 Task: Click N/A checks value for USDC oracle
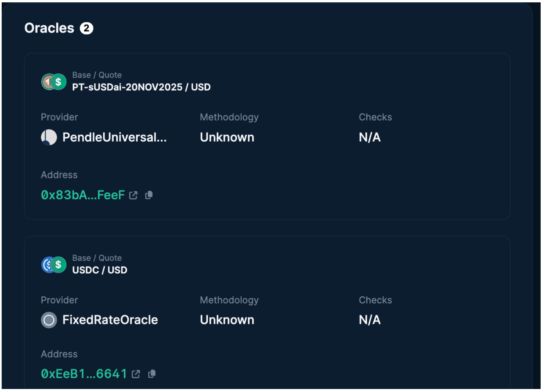pyautogui.click(x=369, y=320)
